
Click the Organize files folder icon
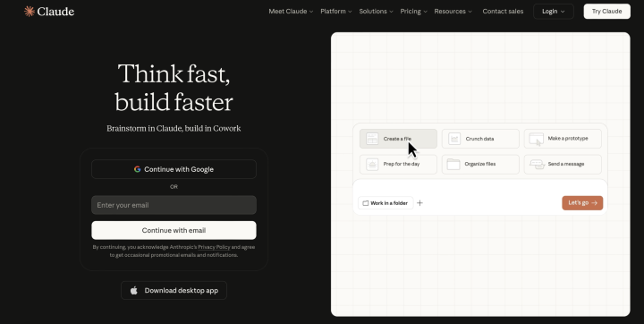pyautogui.click(x=453, y=164)
